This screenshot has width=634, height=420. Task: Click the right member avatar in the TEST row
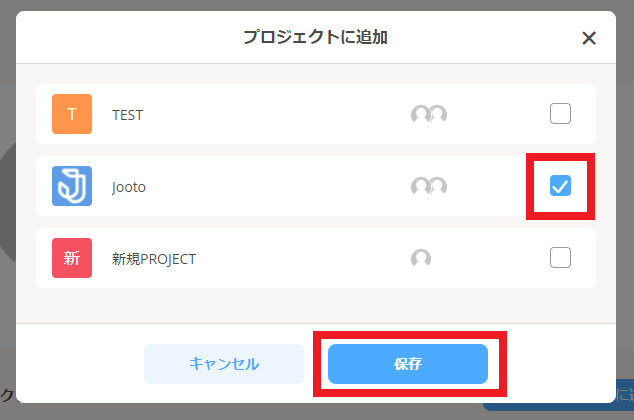[437, 114]
